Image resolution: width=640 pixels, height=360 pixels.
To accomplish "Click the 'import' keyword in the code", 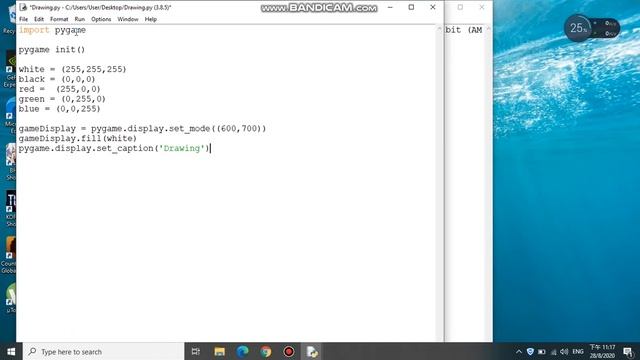I will pyautogui.click(x=34, y=30).
